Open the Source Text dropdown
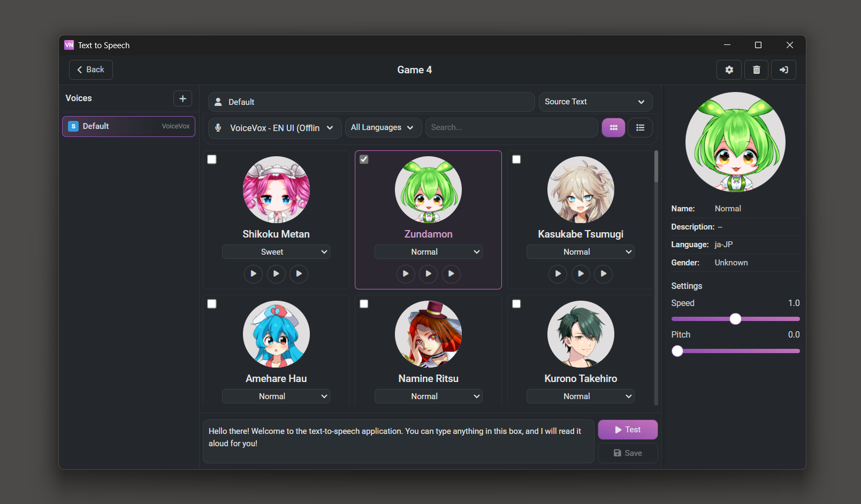 pyautogui.click(x=595, y=102)
